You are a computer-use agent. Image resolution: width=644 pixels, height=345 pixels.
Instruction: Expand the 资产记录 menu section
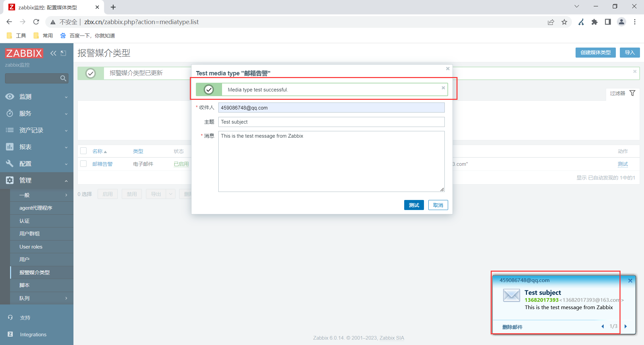coord(37,130)
